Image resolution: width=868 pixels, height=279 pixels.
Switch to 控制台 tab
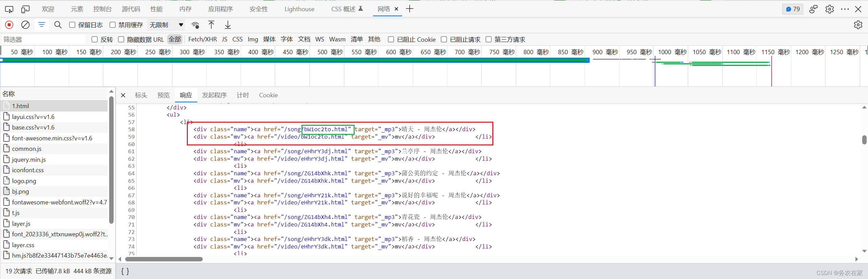point(102,9)
